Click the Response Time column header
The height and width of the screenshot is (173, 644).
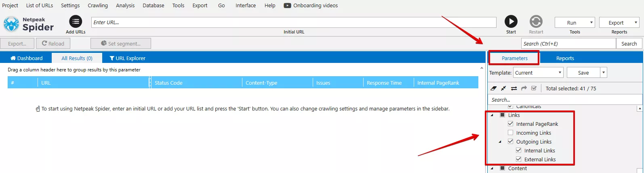click(x=389, y=83)
